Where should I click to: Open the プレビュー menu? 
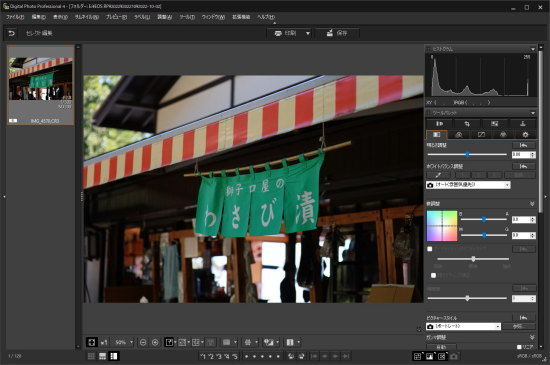116,17
